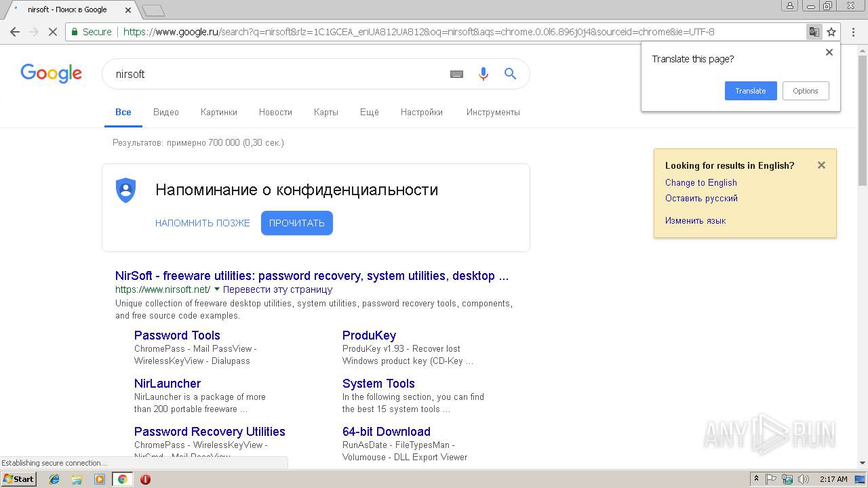
Task: Switch to Видео results tab
Action: pyautogui.click(x=166, y=113)
